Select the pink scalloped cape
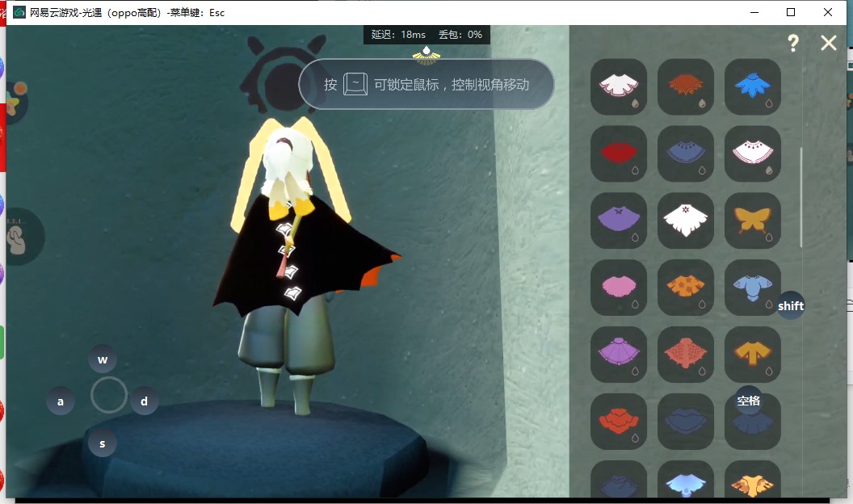Screen dimensions: 853x504 coord(619,288)
